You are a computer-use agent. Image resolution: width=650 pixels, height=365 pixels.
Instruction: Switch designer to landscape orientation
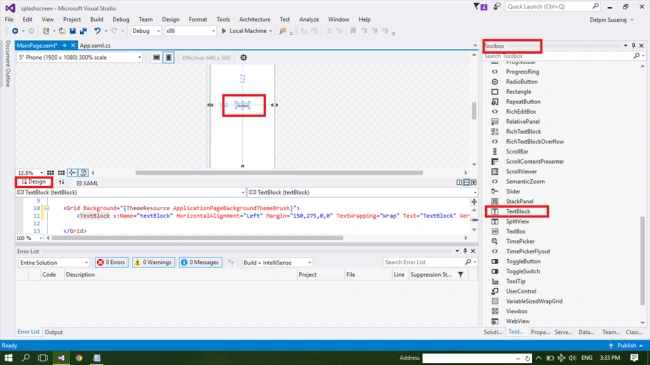pyautogui.click(x=156, y=57)
